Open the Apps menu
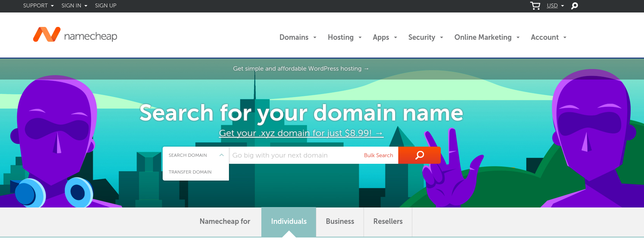644x241 pixels. pos(385,37)
